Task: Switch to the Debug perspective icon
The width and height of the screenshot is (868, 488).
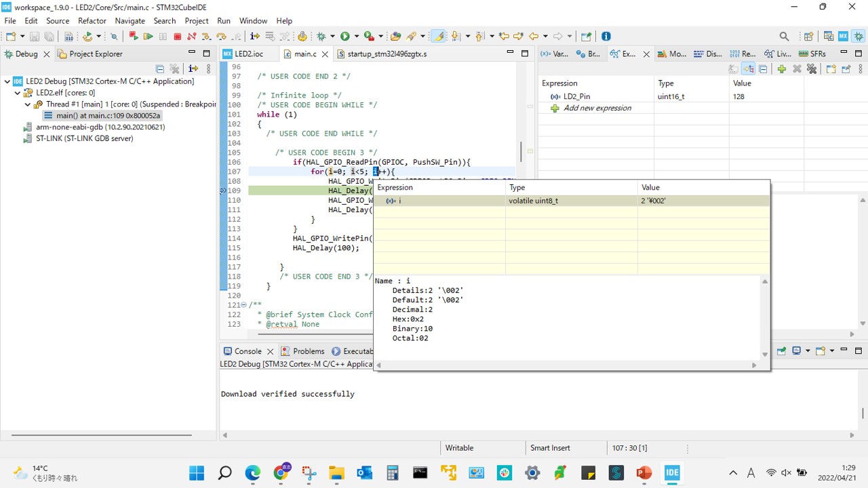Action: coord(859,36)
